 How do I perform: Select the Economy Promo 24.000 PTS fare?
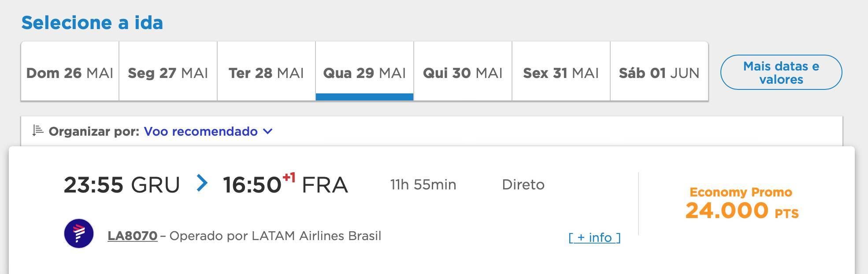742,204
